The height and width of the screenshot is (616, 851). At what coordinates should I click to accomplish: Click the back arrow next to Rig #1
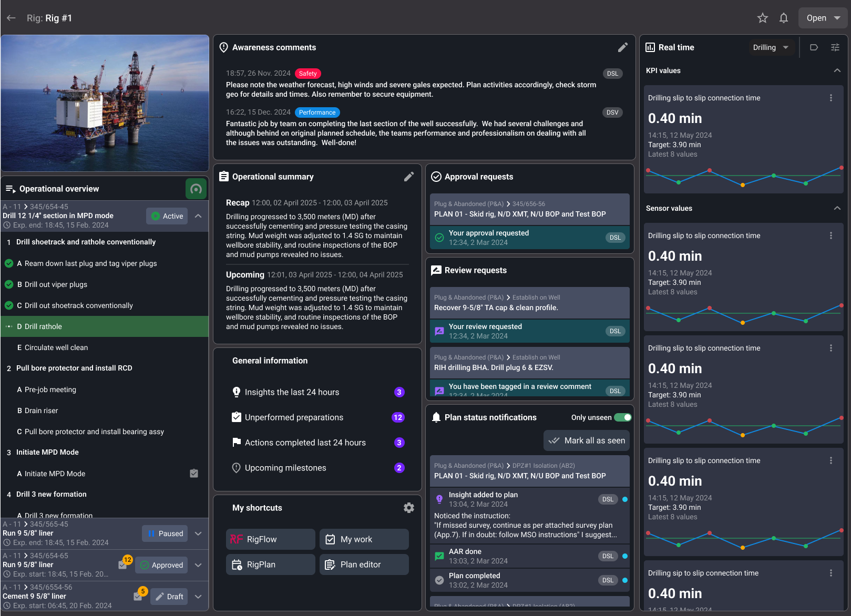tap(11, 18)
